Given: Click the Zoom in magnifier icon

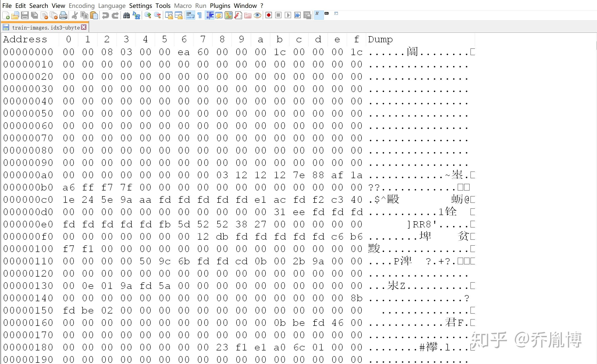Looking at the screenshot, I should click(x=148, y=16).
